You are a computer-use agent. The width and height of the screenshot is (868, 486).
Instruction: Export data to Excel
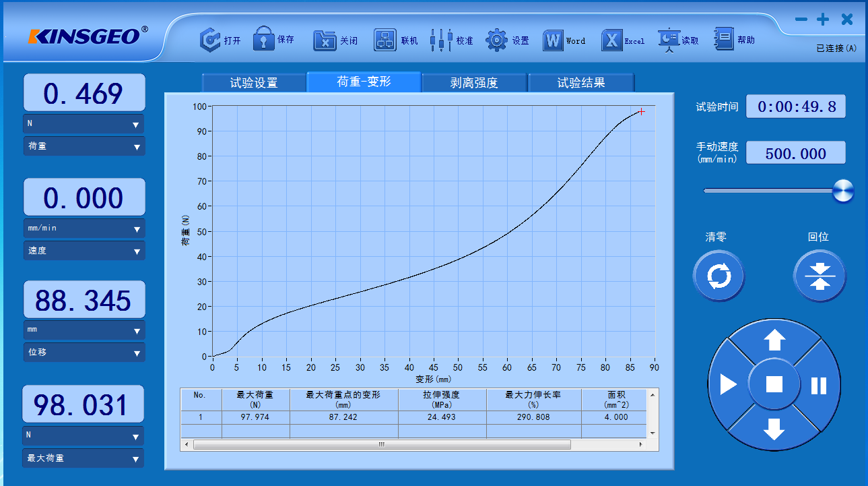click(613, 40)
